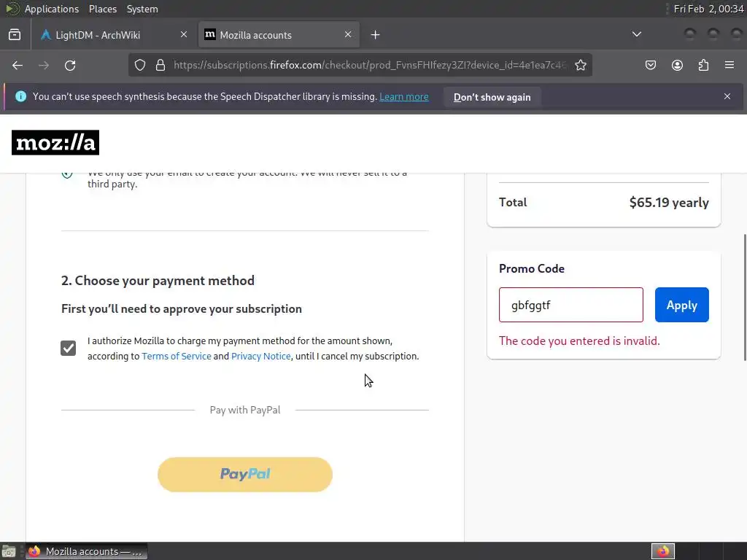The image size is (747, 560).
Task: Click the site padlock icon
Action: (x=160, y=65)
